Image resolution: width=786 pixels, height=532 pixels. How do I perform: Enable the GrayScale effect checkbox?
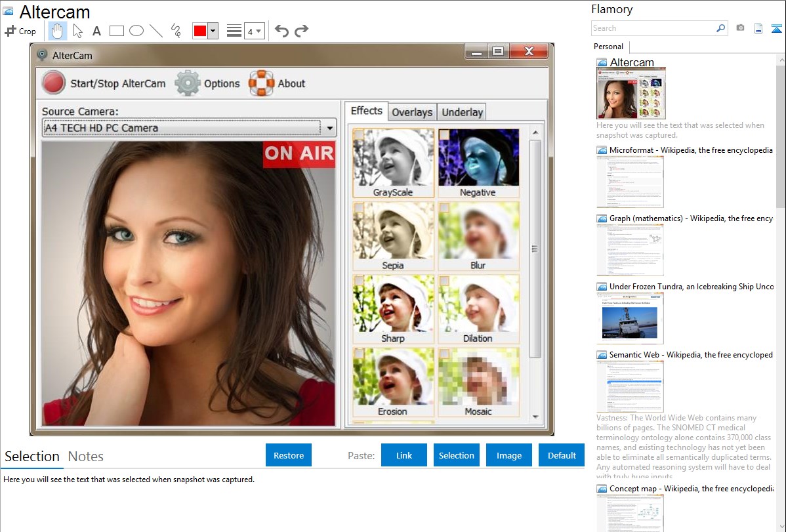click(x=358, y=135)
